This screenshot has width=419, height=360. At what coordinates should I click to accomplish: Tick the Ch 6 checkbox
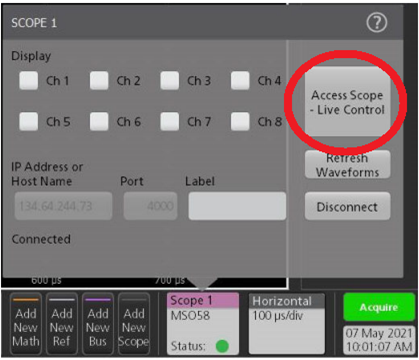(x=99, y=121)
